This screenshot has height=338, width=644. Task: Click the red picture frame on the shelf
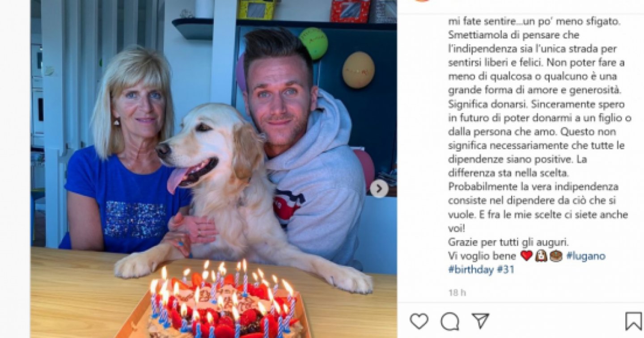[350, 11]
